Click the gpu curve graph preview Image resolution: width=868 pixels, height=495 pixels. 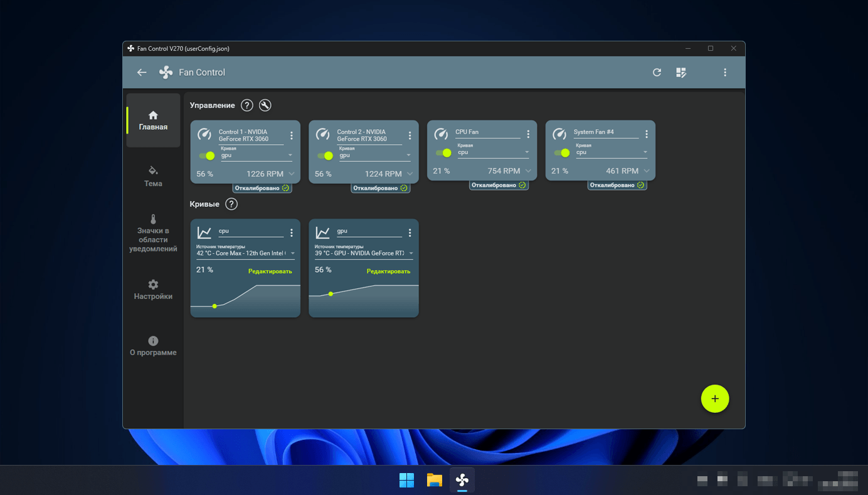point(364,300)
